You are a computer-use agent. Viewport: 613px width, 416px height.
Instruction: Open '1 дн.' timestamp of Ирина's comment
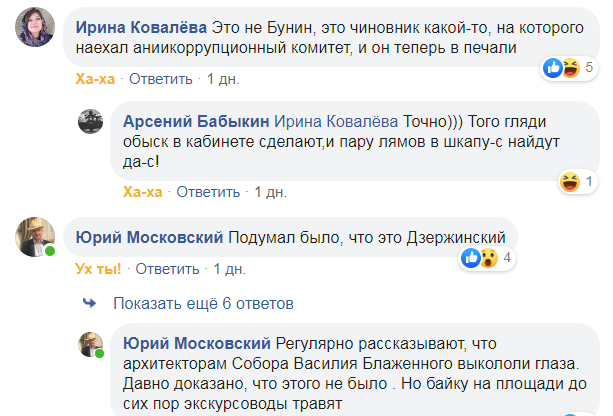(224, 77)
